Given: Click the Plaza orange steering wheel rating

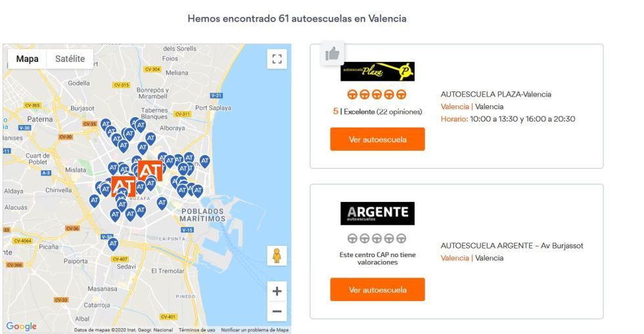Looking at the screenshot, I should pyautogui.click(x=377, y=95).
